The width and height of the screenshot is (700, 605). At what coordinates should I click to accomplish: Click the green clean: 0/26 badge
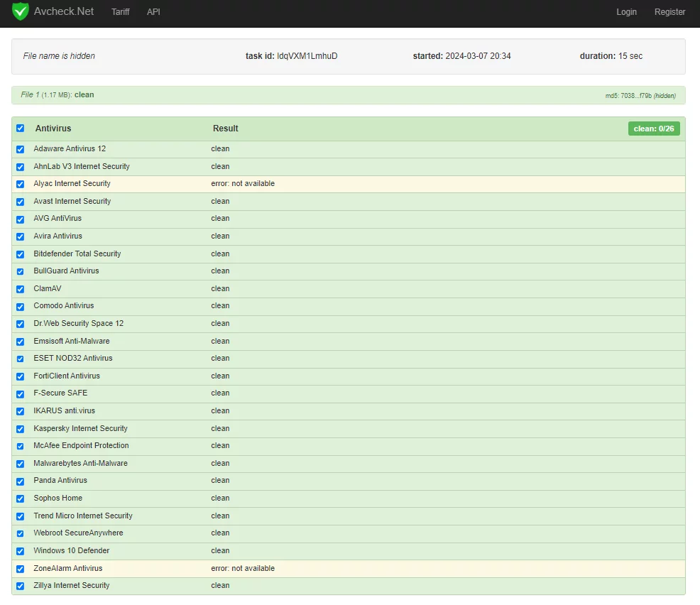coord(653,129)
